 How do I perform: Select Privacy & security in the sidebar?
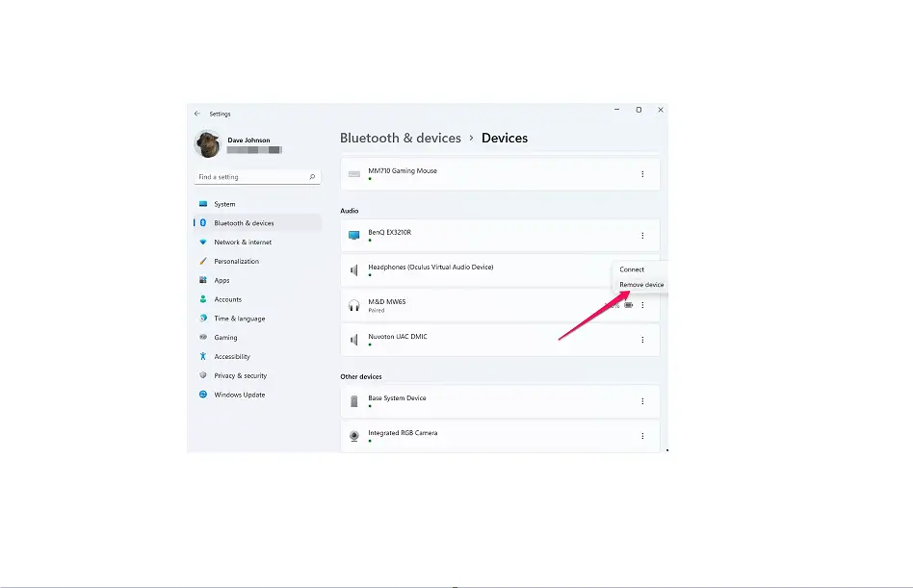tap(205, 375)
